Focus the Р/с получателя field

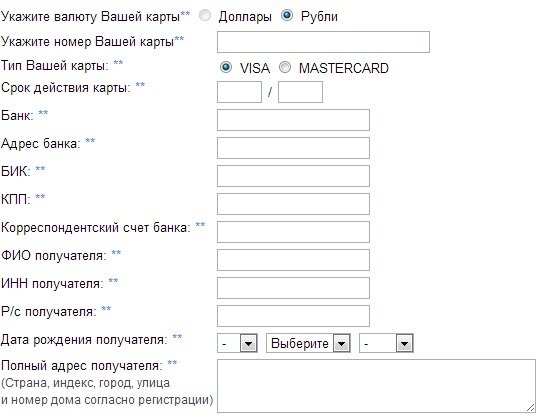point(293,316)
